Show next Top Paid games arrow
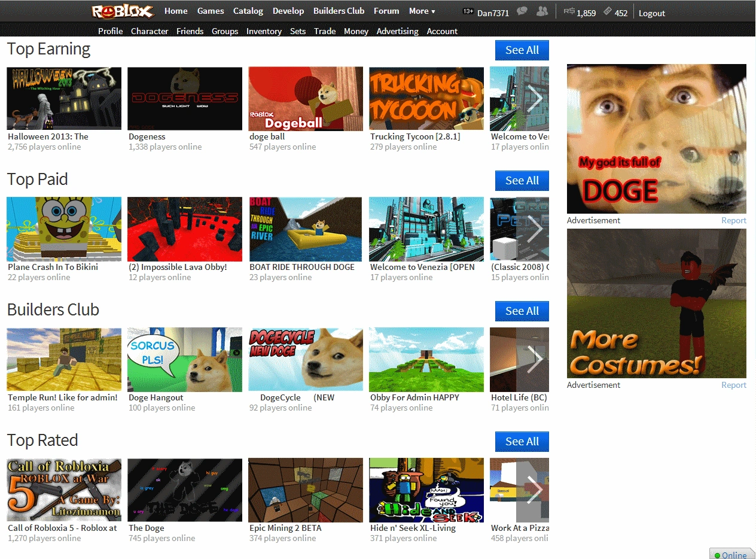The height and width of the screenshot is (559, 756). point(533,229)
